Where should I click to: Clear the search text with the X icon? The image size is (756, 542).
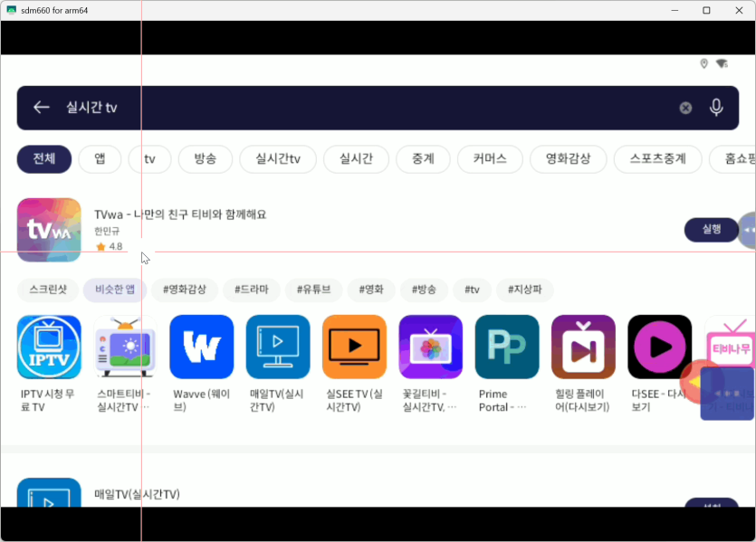(685, 108)
